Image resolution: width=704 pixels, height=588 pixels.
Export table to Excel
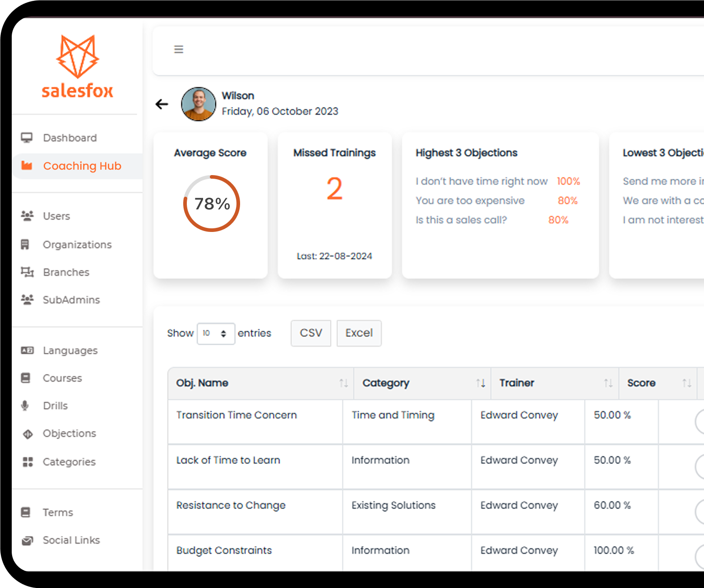coord(359,333)
